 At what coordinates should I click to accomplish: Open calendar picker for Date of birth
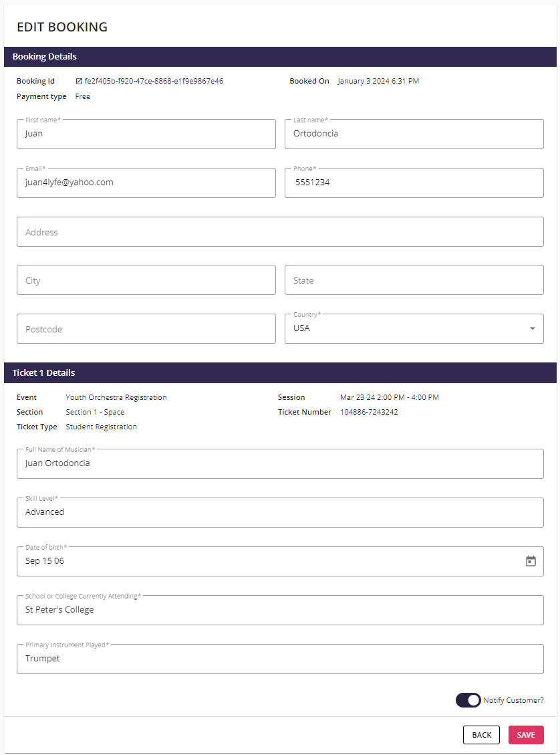(531, 561)
